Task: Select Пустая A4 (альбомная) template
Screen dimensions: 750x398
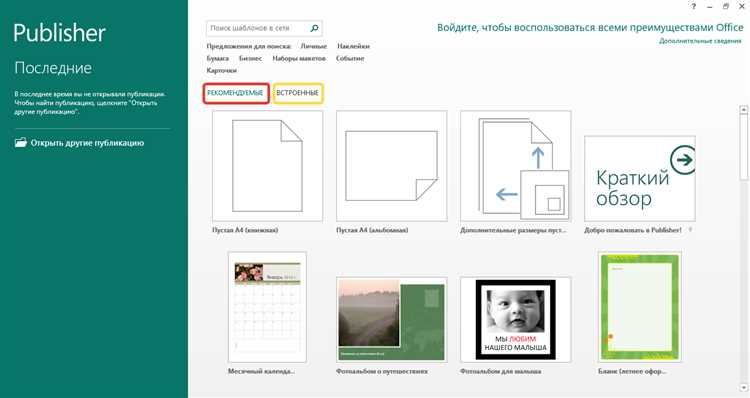Action: [392, 166]
